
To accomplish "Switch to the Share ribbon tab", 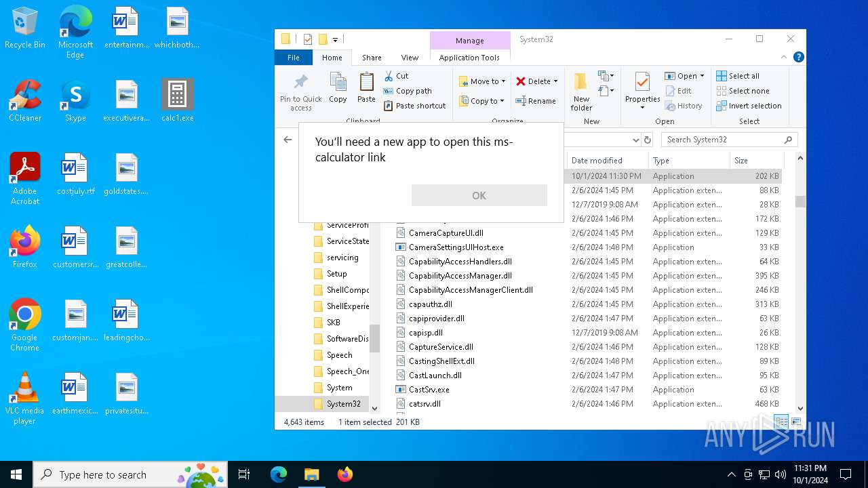I will (x=372, y=58).
